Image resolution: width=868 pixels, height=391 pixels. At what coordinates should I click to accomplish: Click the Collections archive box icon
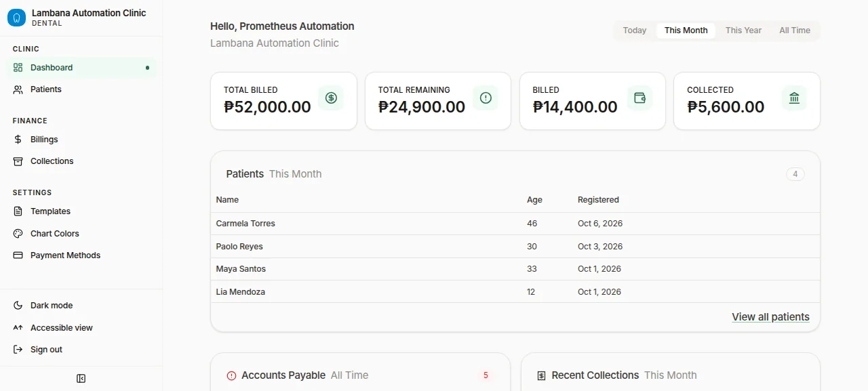click(x=18, y=161)
